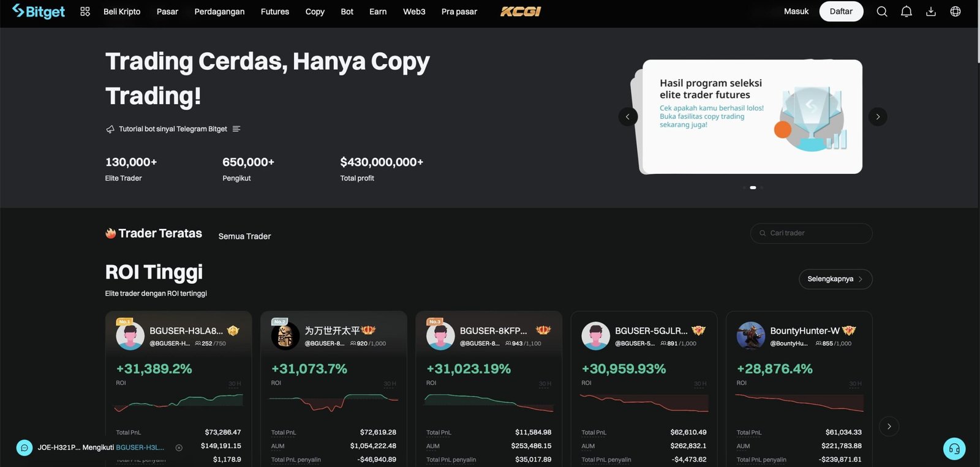The width and height of the screenshot is (980, 467).
Task: Open the headset customer support chat
Action: coord(954,449)
